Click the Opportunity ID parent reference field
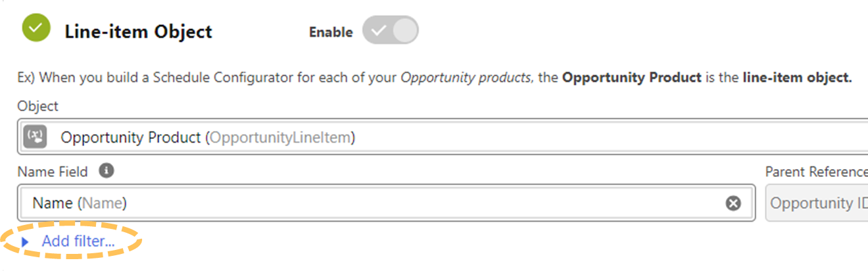The image size is (868, 271). [818, 203]
